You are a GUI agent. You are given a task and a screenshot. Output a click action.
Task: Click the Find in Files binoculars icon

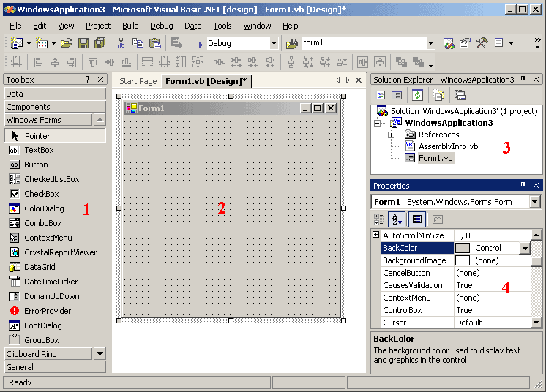(x=292, y=44)
